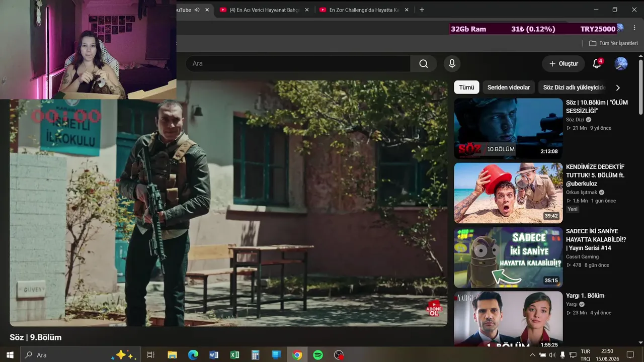
Task: Open Microsoft Edge from the taskbar
Action: (193, 355)
